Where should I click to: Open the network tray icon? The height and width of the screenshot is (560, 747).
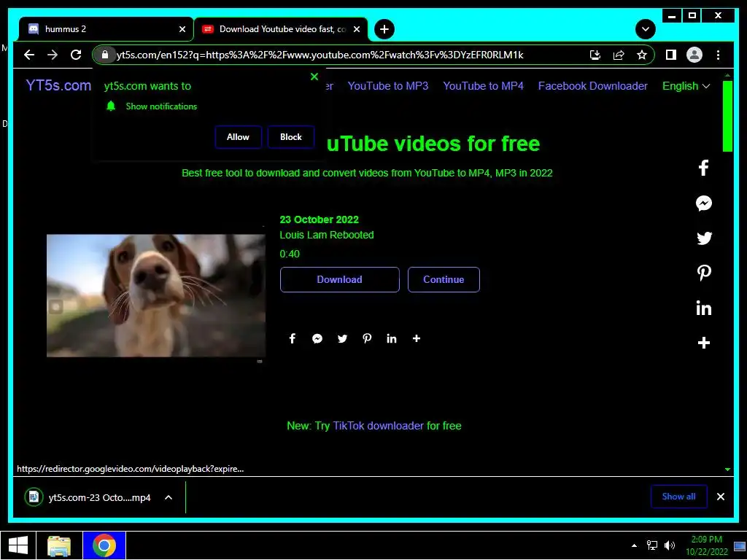pos(651,545)
